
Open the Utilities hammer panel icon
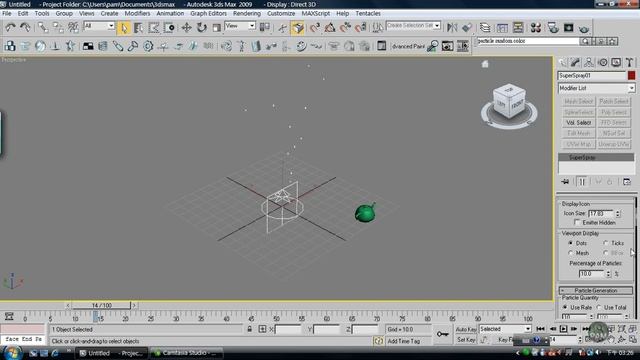[629, 62]
